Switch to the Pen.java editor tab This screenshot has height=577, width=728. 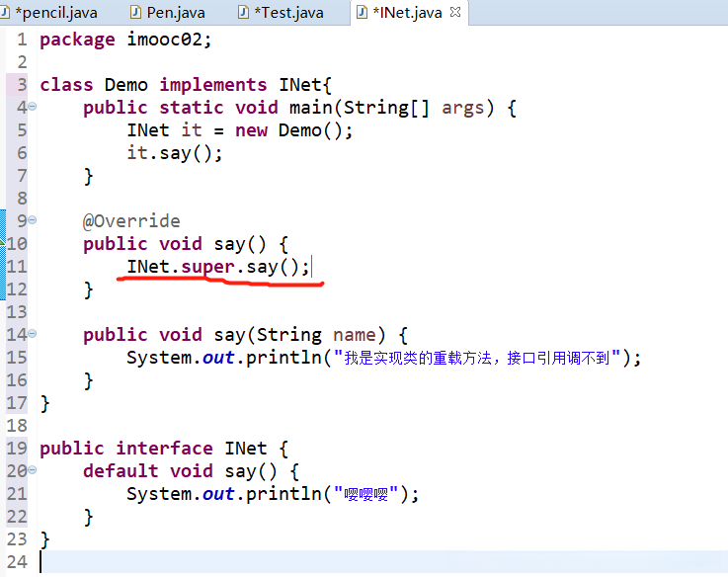[x=167, y=13]
